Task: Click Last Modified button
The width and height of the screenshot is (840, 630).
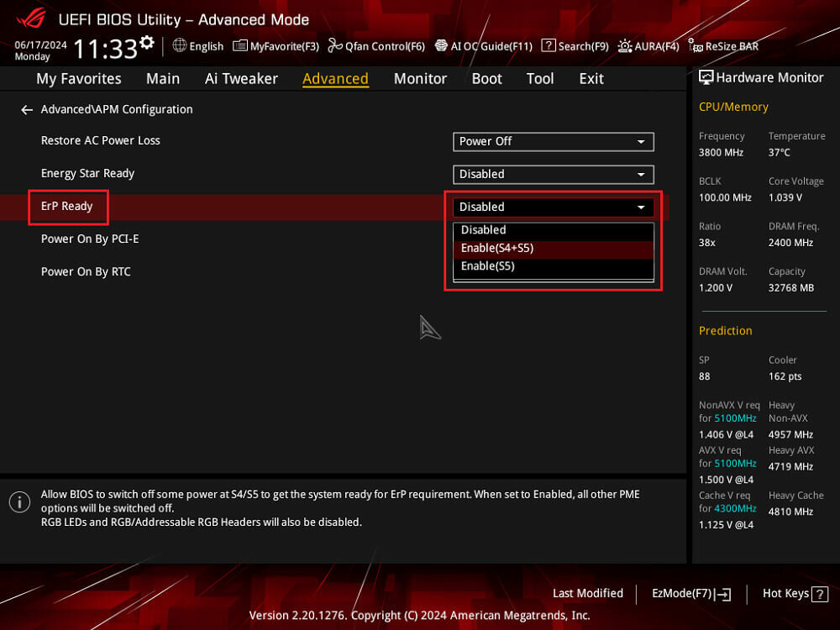Action: [x=588, y=594]
